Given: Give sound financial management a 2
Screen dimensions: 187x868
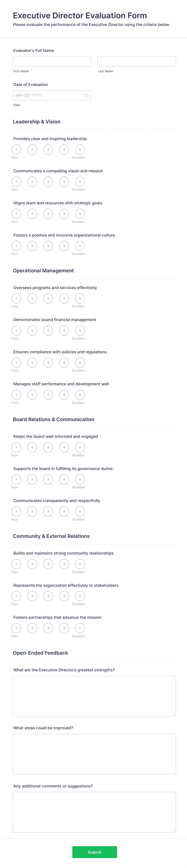Looking at the screenshot, I should click(32, 331).
